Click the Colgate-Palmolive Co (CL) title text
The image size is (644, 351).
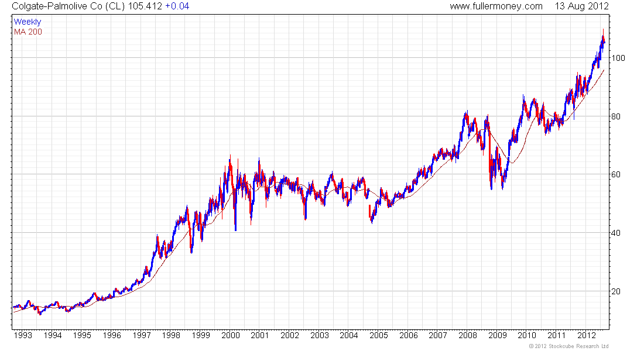(68, 6)
